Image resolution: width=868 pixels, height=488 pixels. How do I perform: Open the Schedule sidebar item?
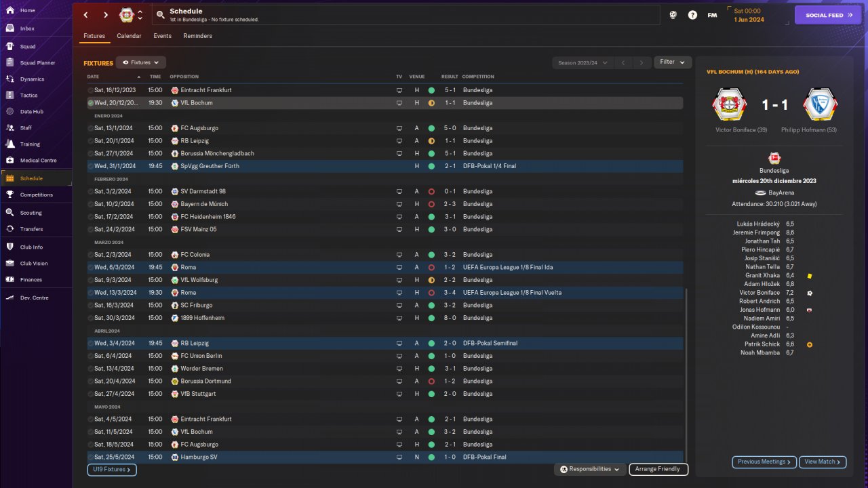[x=35, y=178]
